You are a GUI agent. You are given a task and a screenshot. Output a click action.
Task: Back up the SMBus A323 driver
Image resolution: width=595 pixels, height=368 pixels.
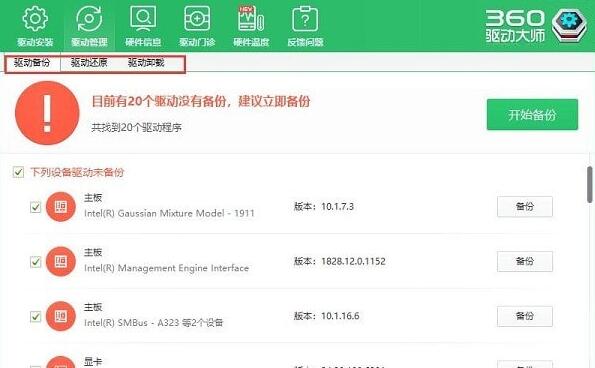point(525,316)
